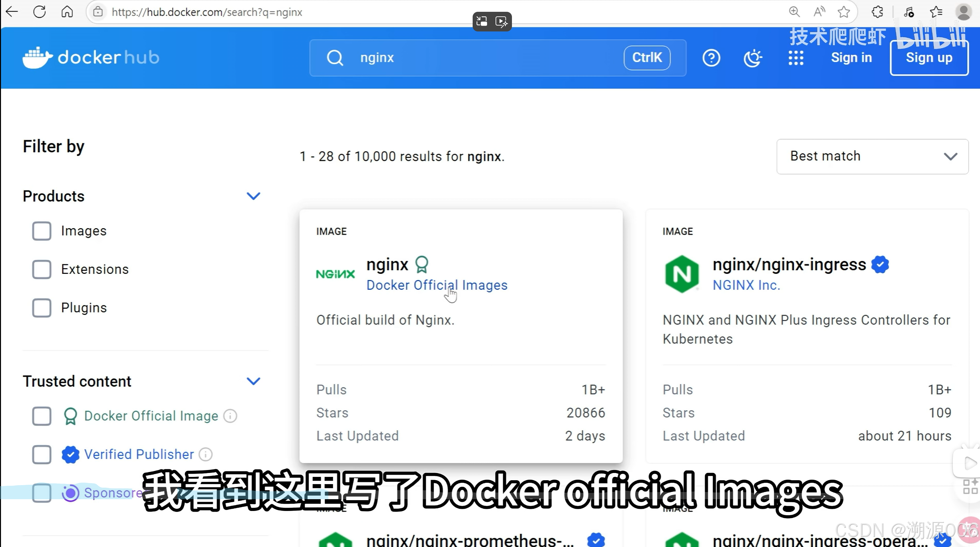Open the NGINX Inc. publisher link
Viewport: 980px width, 547px height.
(x=746, y=285)
